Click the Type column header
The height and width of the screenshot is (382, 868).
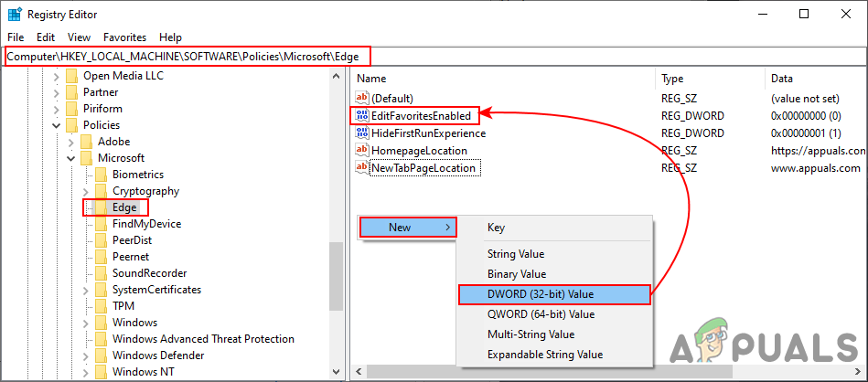pos(672,79)
